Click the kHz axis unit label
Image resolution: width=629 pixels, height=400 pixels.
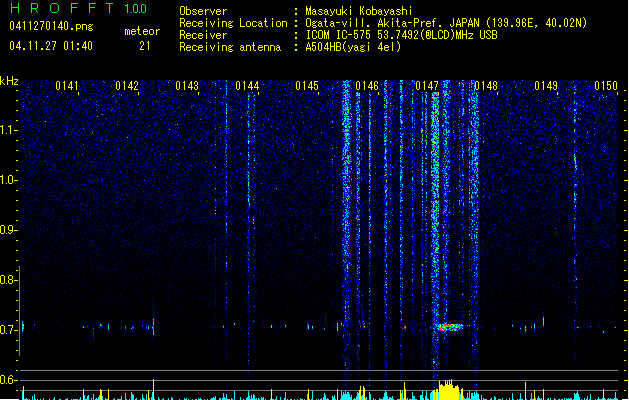(9, 81)
